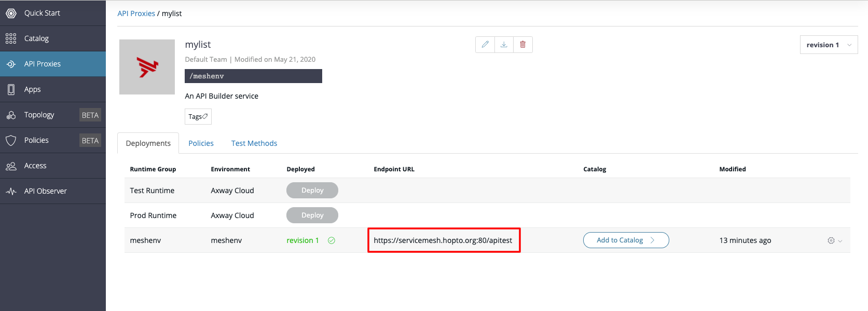The width and height of the screenshot is (868, 311).
Task: Click the Modified column header
Action: pyautogui.click(x=732, y=169)
